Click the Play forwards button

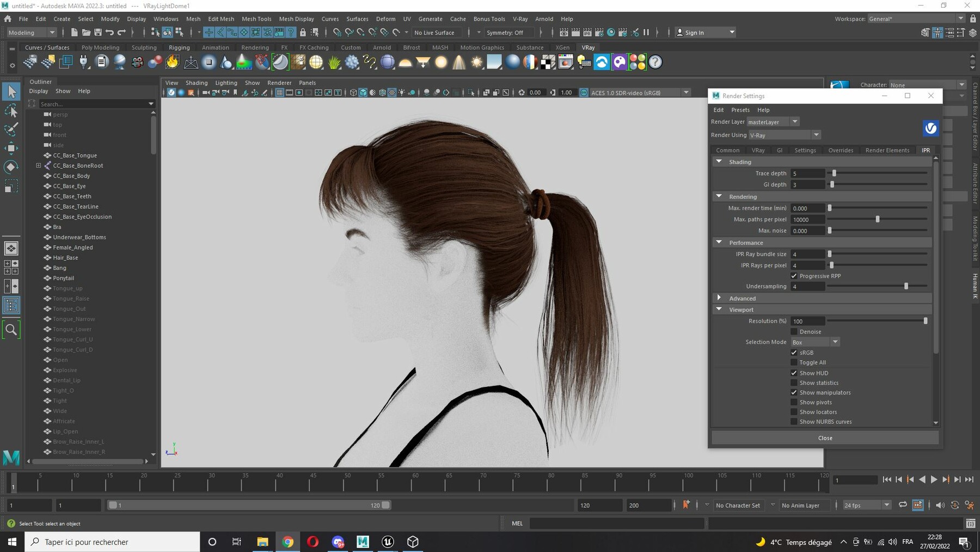934,480
